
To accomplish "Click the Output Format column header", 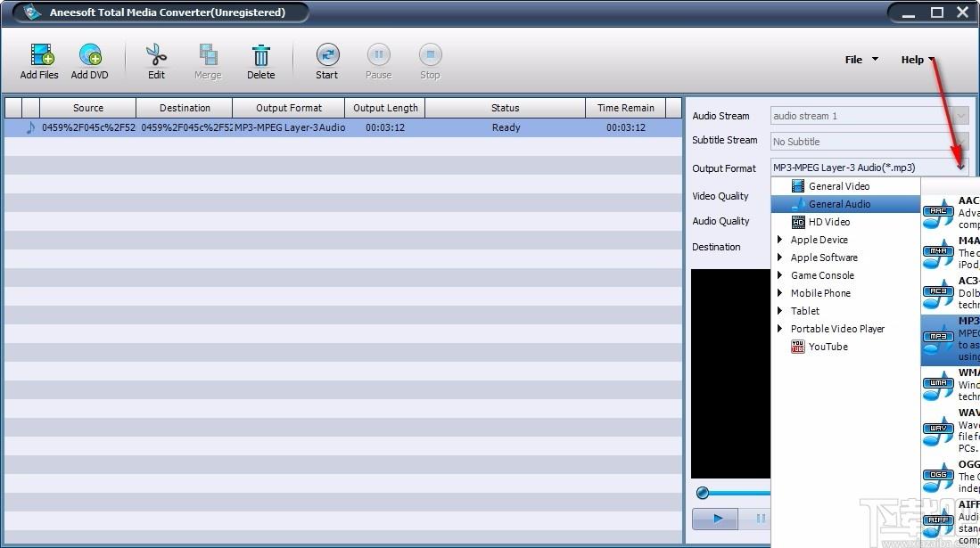I will (x=289, y=108).
